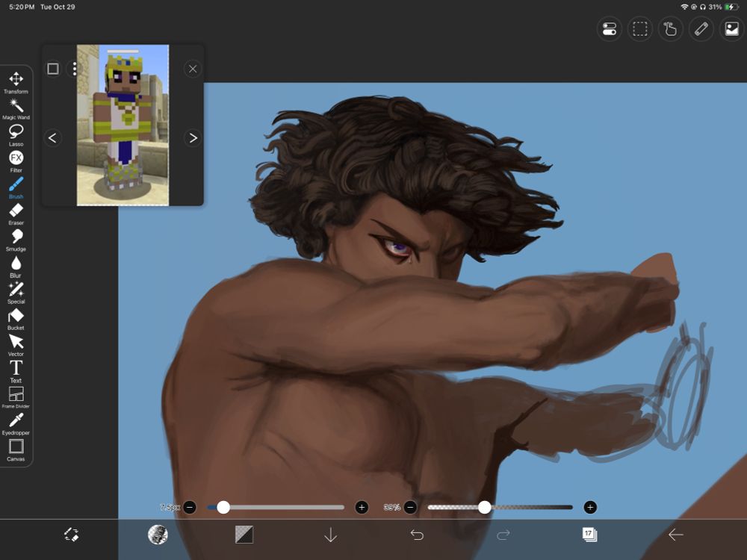Image resolution: width=747 pixels, height=560 pixels.
Task: Open the color swatch window
Action: [x=244, y=535]
